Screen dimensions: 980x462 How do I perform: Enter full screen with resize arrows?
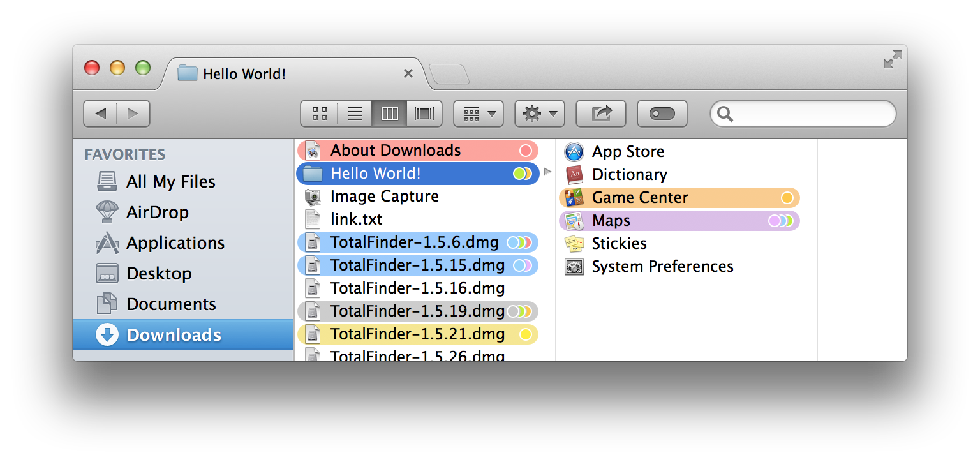[x=893, y=60]
